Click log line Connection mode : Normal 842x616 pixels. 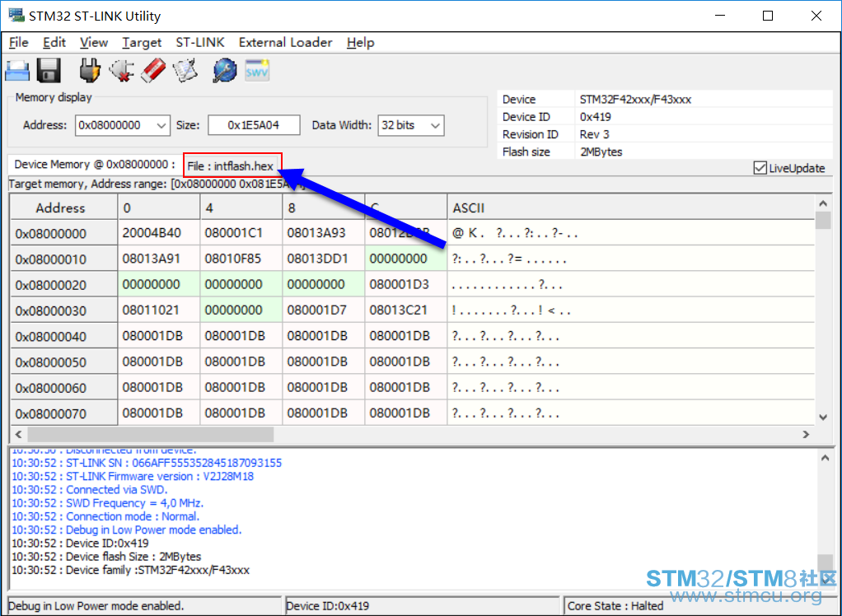click(105, 516)
